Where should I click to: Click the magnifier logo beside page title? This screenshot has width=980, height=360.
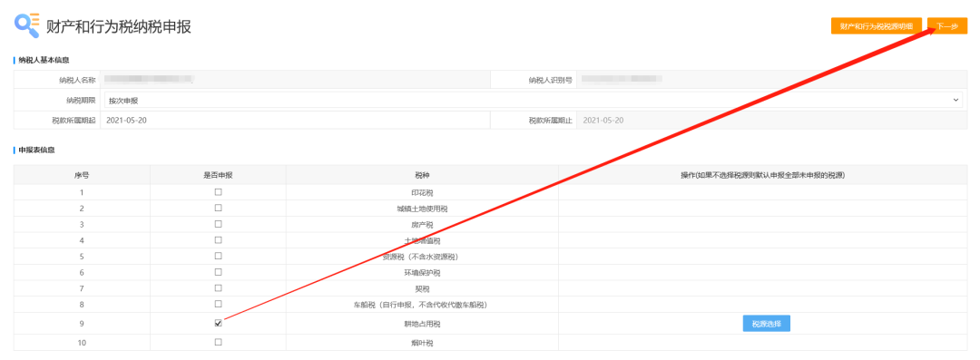click(x=27, y=24)
